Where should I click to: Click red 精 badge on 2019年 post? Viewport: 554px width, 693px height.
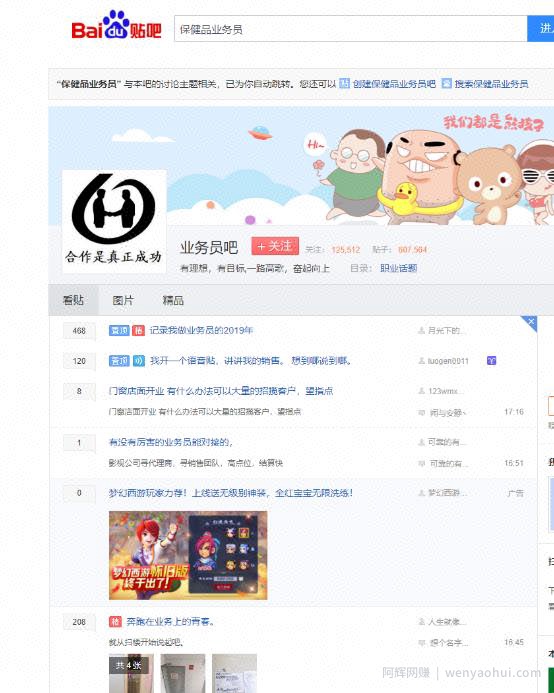(138, 331)
